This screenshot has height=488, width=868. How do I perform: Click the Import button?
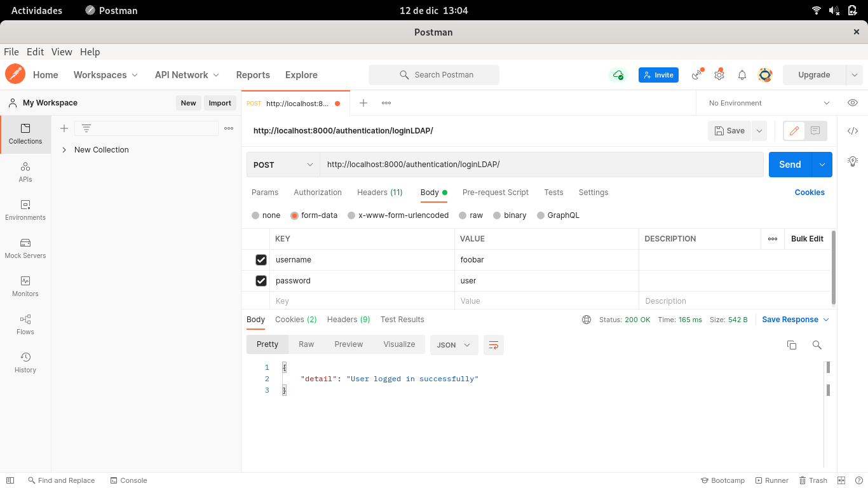pyautogui.click(x=220, y=103)
